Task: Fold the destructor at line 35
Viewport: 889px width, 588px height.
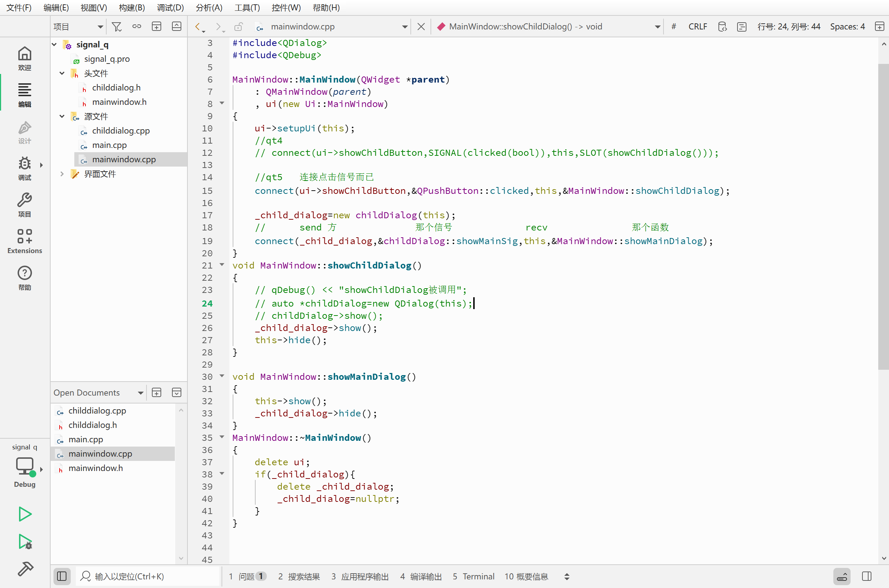Action: tap(222, 437)
